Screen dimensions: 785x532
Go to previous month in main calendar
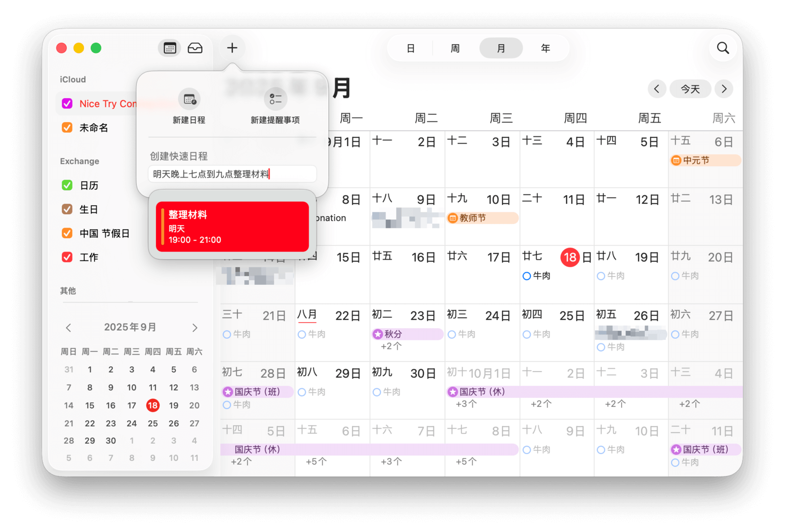(656, 89)
